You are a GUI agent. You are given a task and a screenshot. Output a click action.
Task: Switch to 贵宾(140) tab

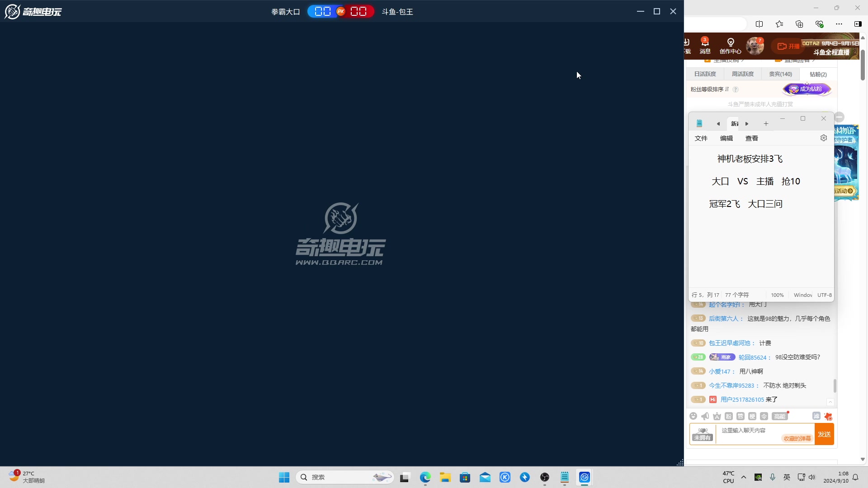click(780, 74)
